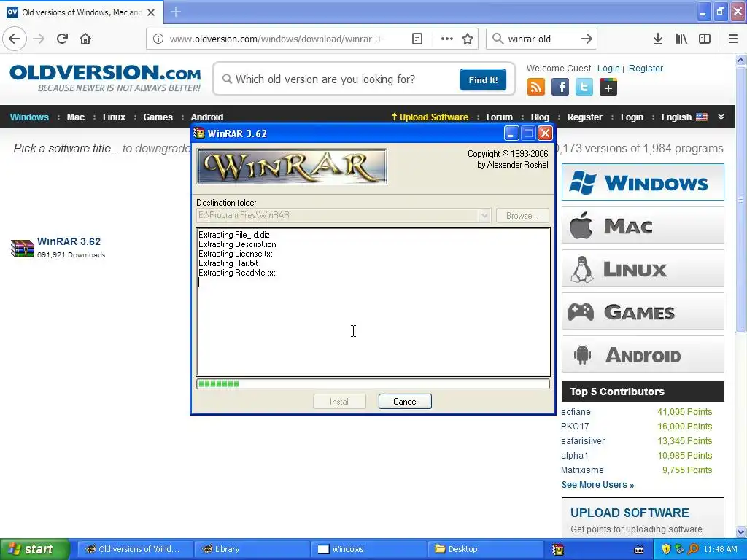Go back with the browser back arrow
This screenshot has width=747, height=560.
(x=15, y=39)
